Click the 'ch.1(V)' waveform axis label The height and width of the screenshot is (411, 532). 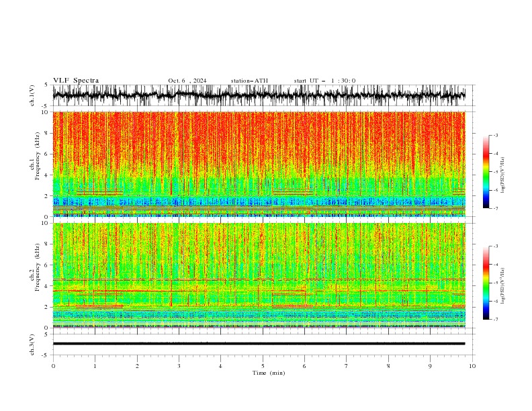tap(32, 95)
